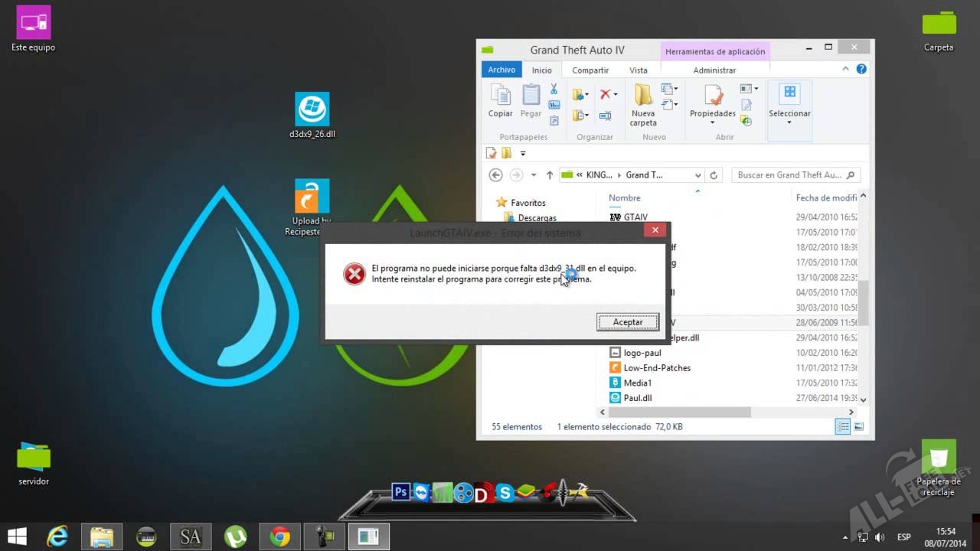Click the scissors Cut icon in Portapapeles

[x=554, y=90]
